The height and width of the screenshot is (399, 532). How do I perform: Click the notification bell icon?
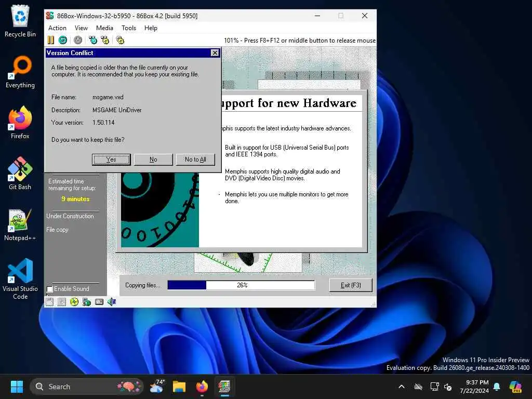tap(497, 387)
